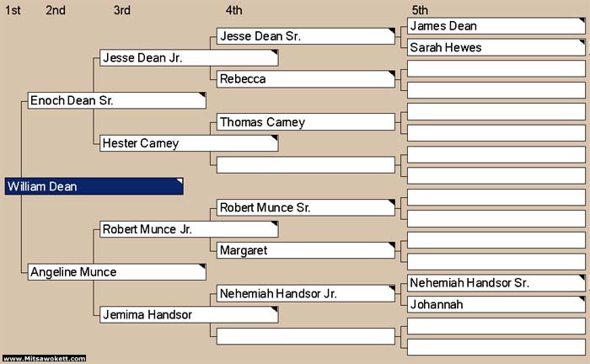Click corner triangle on Nehemiah Handsor Jr.

(392, 288)
